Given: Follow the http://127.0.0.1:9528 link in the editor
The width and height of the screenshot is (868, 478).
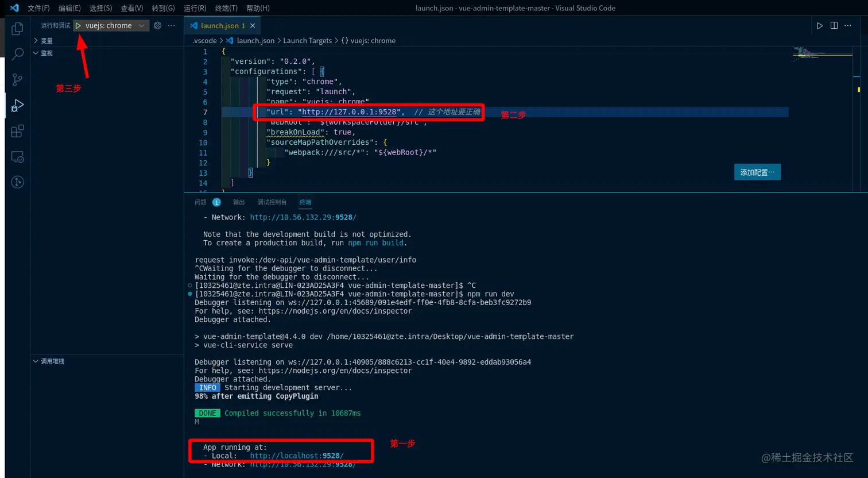Looking at the screenshot, I should pyautogui.click(x=349, y=112).
